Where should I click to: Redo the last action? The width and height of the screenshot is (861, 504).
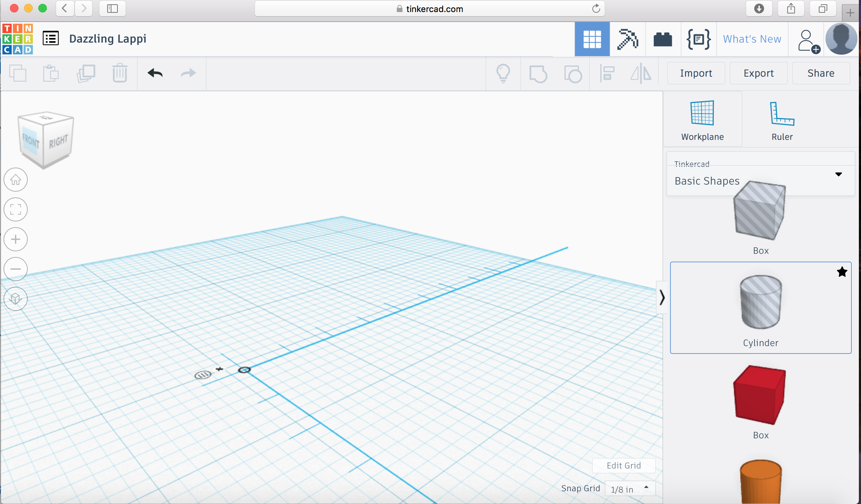(x=188, y=73)
